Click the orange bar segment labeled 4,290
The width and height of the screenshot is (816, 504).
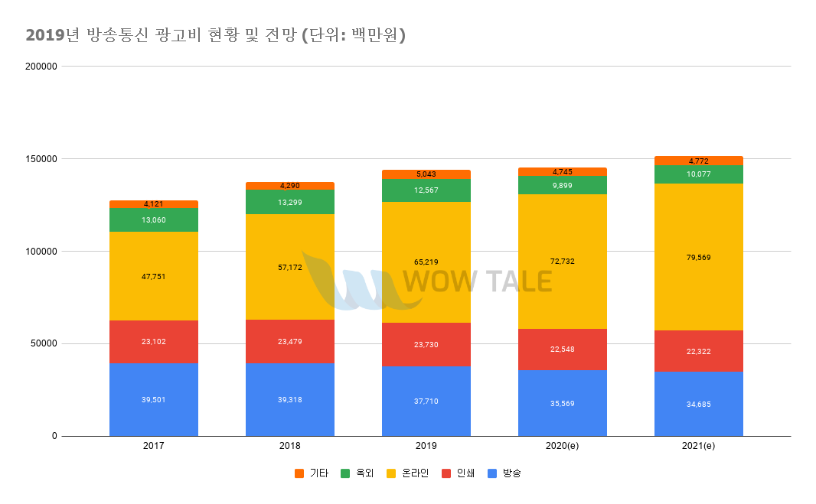tap(290, 186)
